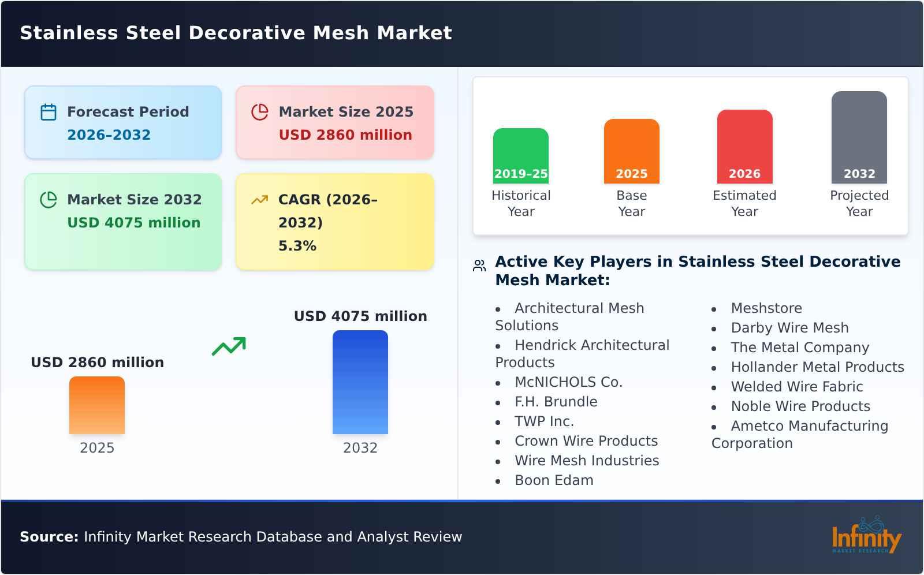Click the pie chart icon beside Market Size 2032

pyautogui.click(x=49, y=199)
